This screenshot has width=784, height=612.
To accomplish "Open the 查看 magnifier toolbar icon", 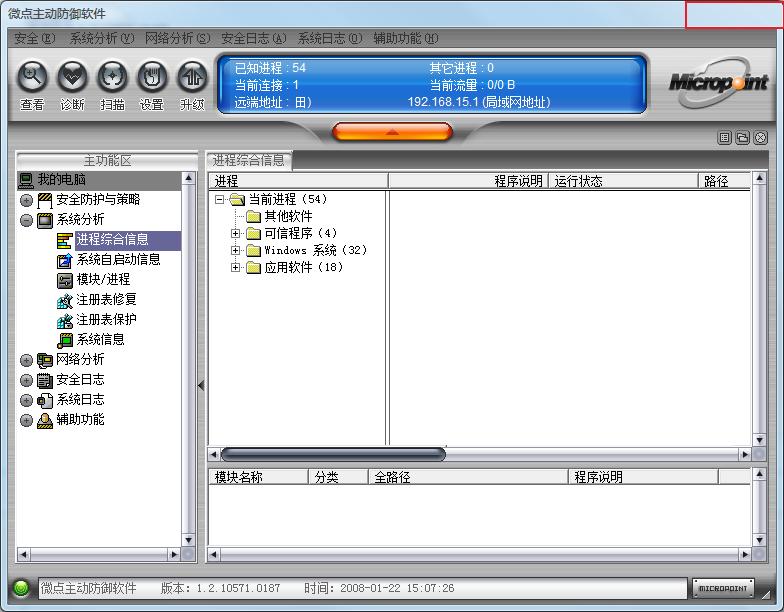I will 32,78.
